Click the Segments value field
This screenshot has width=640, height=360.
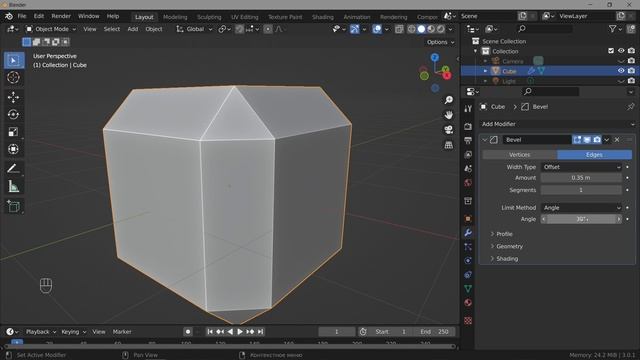pos(581,190)
